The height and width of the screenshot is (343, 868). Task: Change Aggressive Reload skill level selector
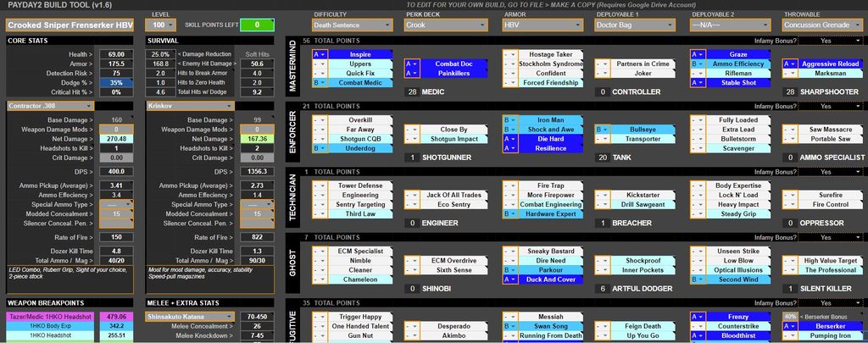(x=790, y=64)
